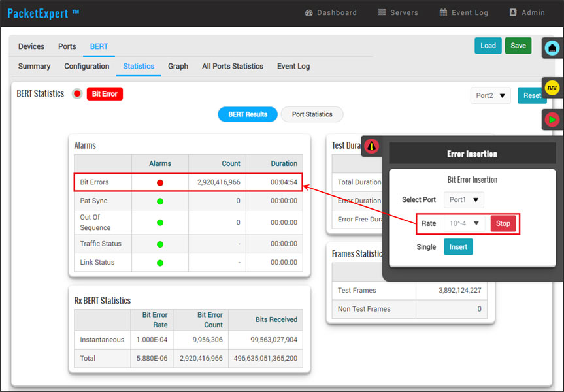Click the Traffic Status row label

click(x=101, y=244)
